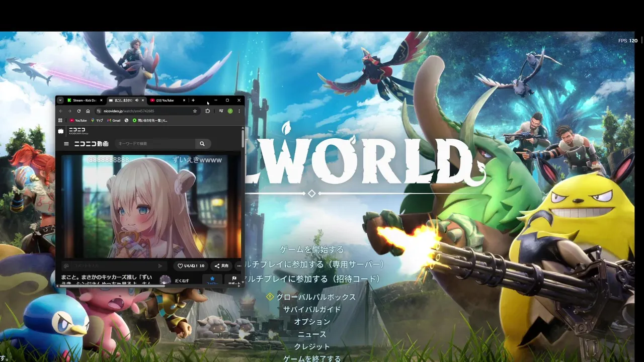644x362 pixels.
Task: Open the Gmail bookmark
Action: pyautogui.click(x=114, y=120)
